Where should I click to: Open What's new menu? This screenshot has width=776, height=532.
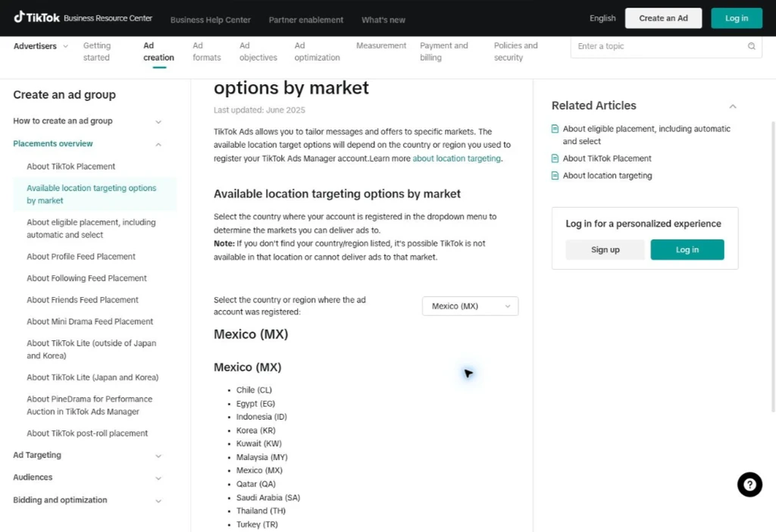[x=383, y=20]
